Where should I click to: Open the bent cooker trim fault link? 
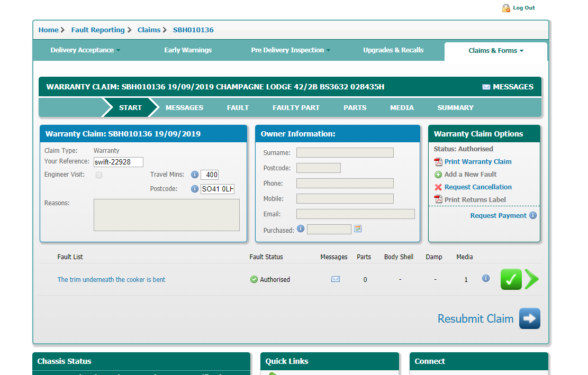111,280
